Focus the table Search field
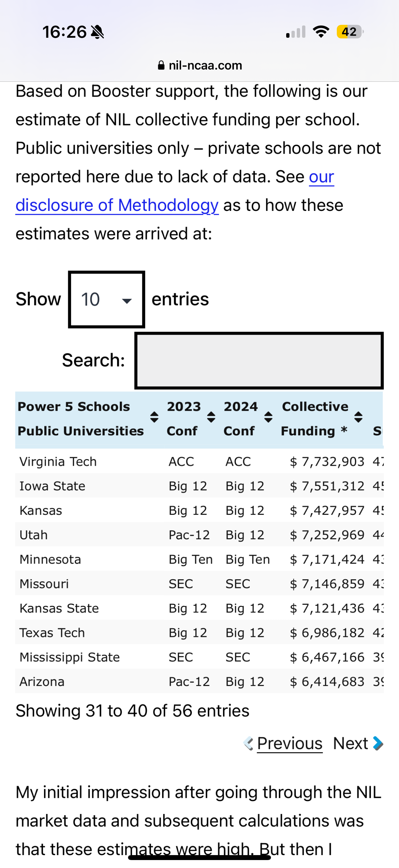 click(x=259, y=361)
